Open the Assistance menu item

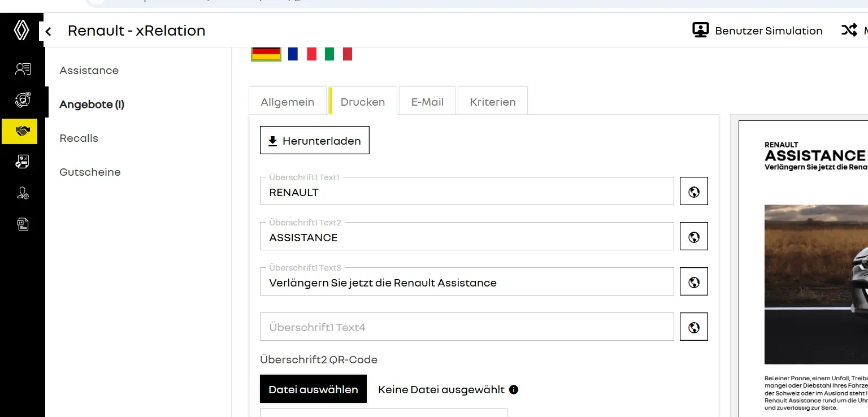coord(89,71)
